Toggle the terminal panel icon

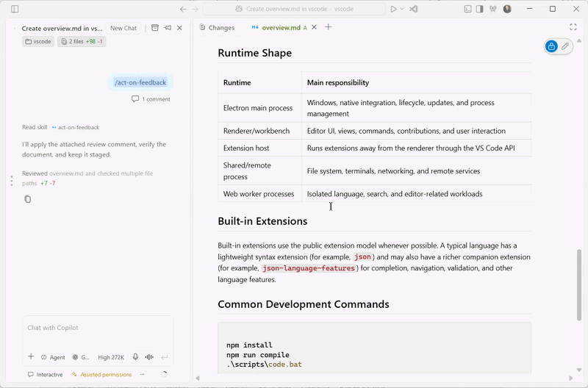(467, 9)
